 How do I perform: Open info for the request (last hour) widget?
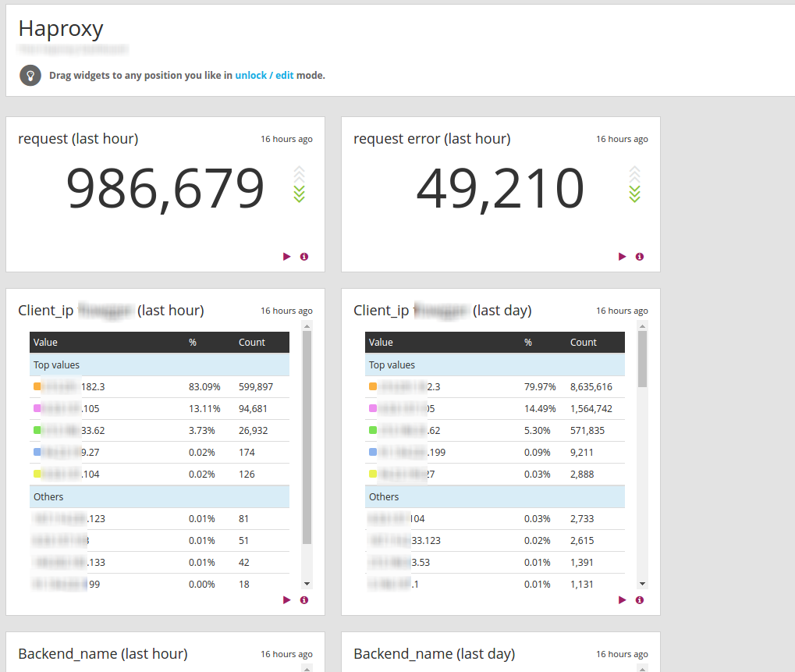click(x=304, y=256)
